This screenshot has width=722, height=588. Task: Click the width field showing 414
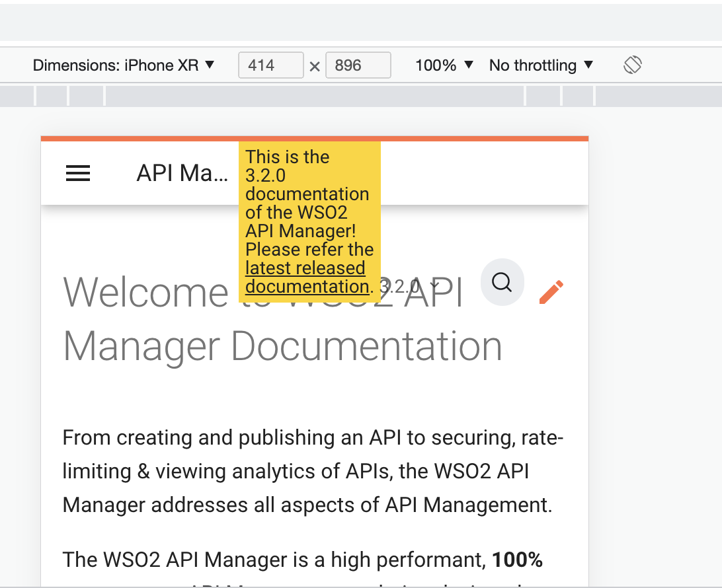click(x=271, y=65)
